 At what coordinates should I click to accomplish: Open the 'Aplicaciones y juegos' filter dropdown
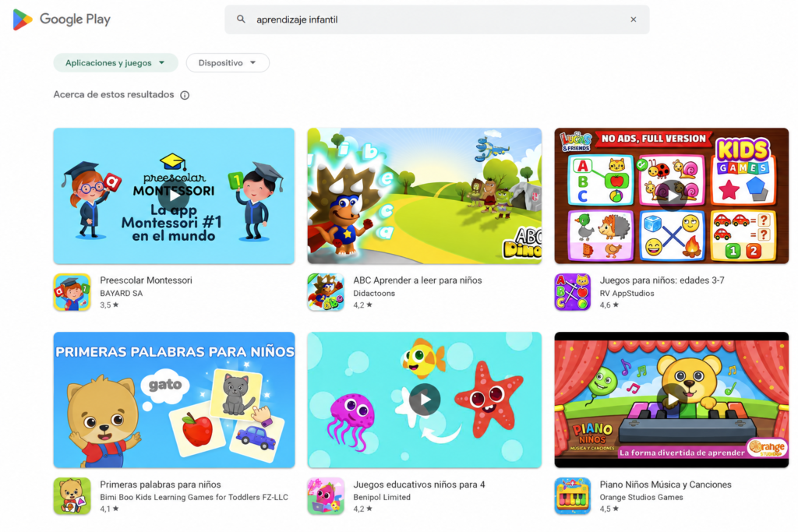point(115,62)
